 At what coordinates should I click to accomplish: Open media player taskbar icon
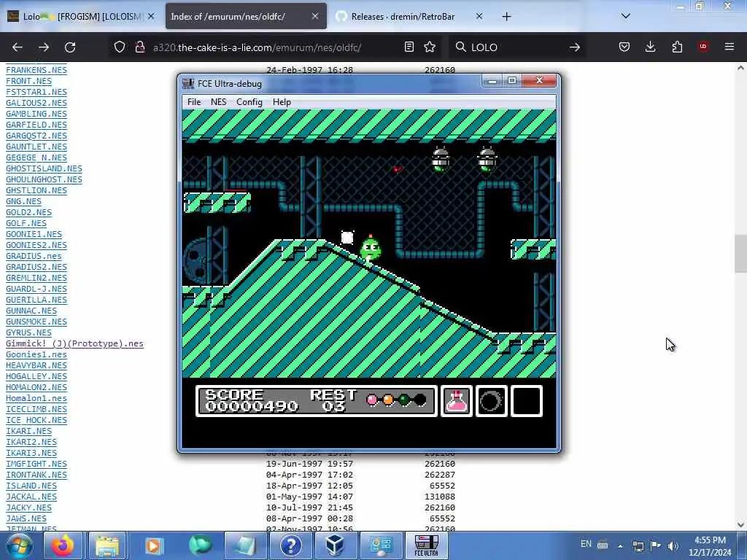153,545
